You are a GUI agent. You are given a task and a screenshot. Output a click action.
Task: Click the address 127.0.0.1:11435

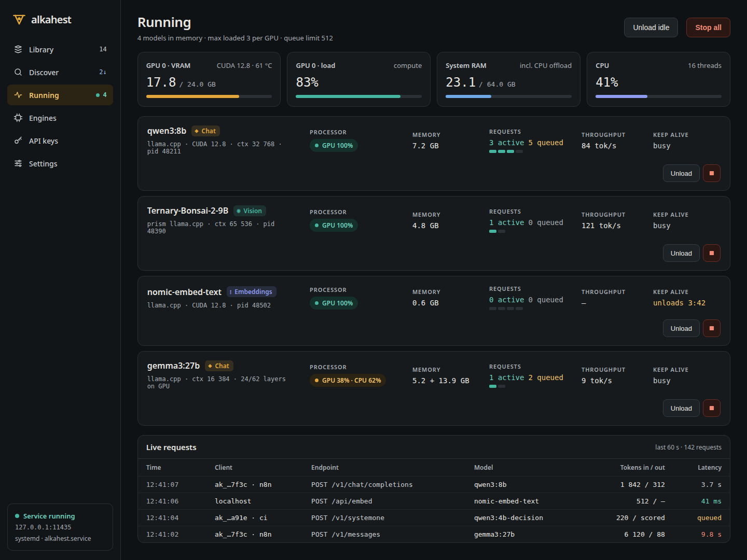(43, 527)
